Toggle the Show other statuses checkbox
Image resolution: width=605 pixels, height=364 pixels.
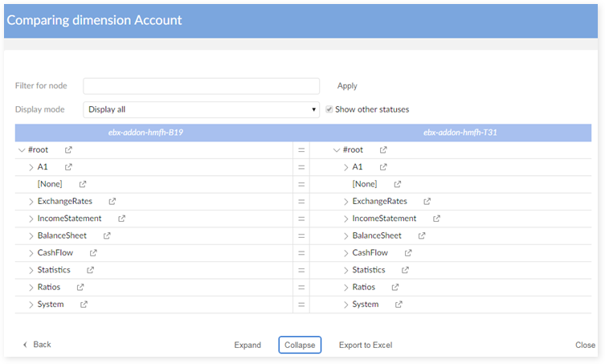[329, 109]
